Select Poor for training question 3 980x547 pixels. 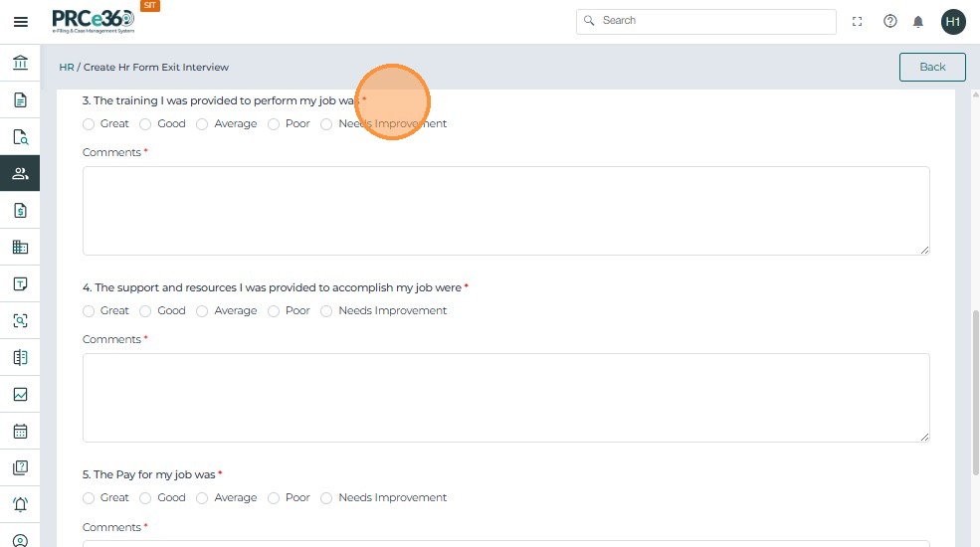tap(274, 124)
